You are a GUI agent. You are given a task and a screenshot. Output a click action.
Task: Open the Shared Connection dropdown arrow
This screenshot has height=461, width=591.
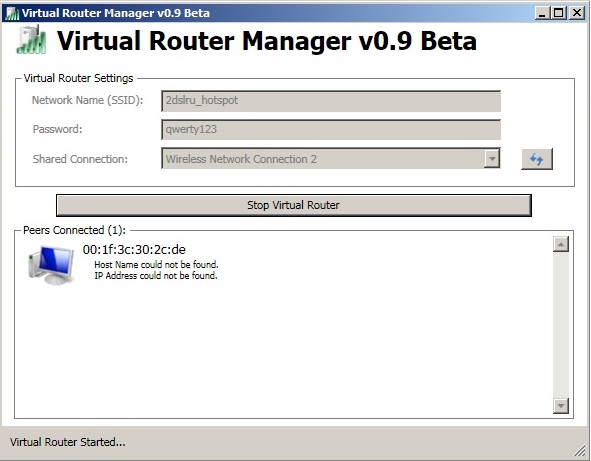click(x=492, y=159)
